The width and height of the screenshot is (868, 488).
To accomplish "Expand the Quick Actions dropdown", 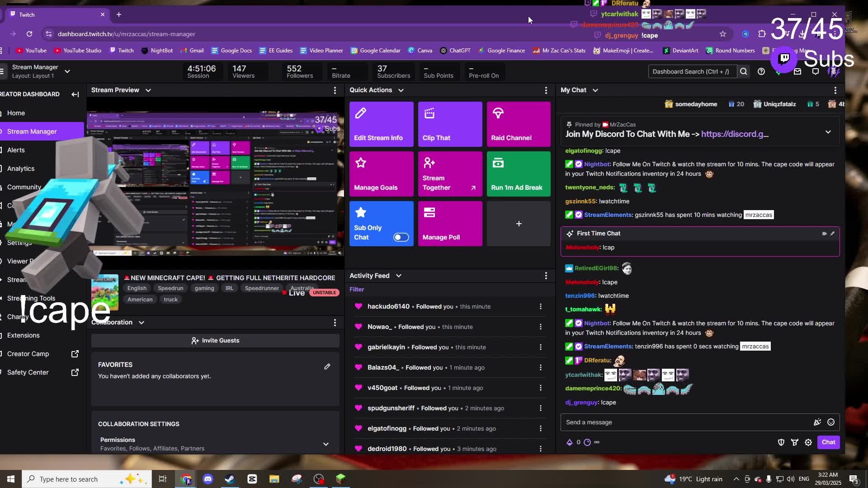I will (401, 90).
